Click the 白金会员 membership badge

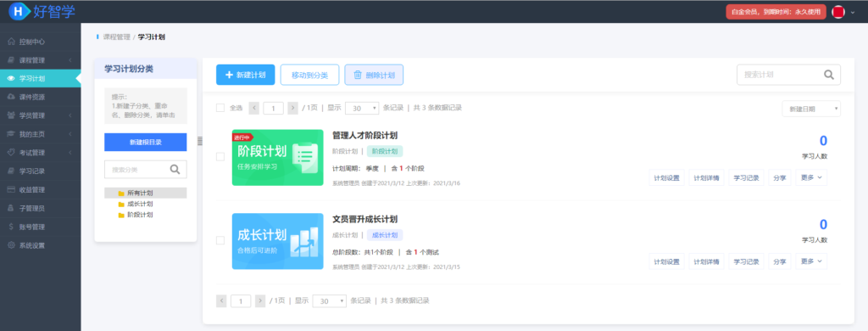[x=776, y=12]
